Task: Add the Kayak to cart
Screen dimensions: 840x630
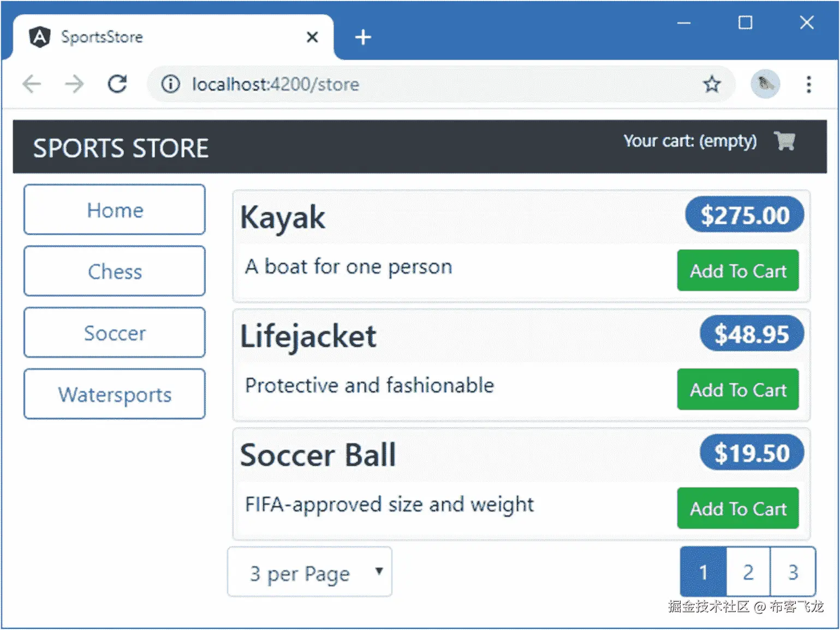Action: [x=737, y=271]
